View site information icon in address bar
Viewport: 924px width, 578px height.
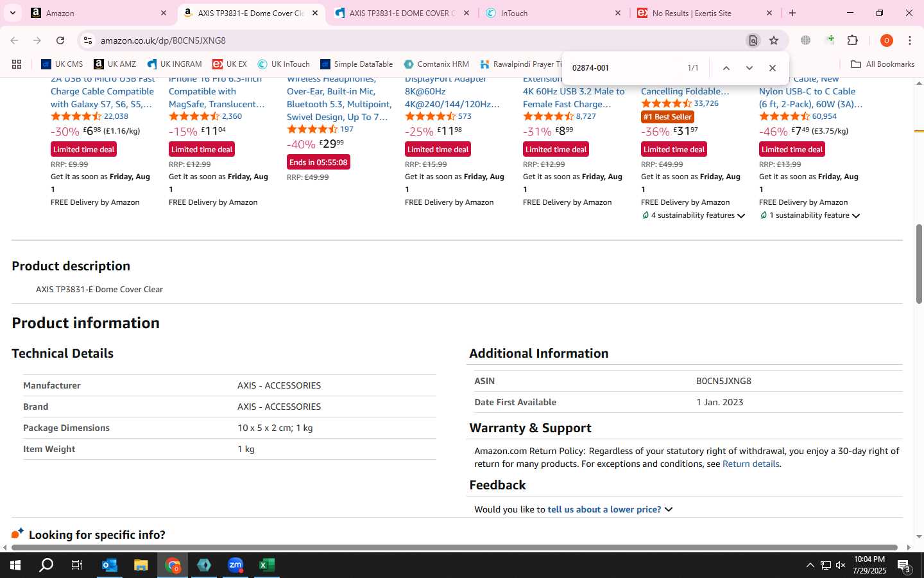(87, 40)
